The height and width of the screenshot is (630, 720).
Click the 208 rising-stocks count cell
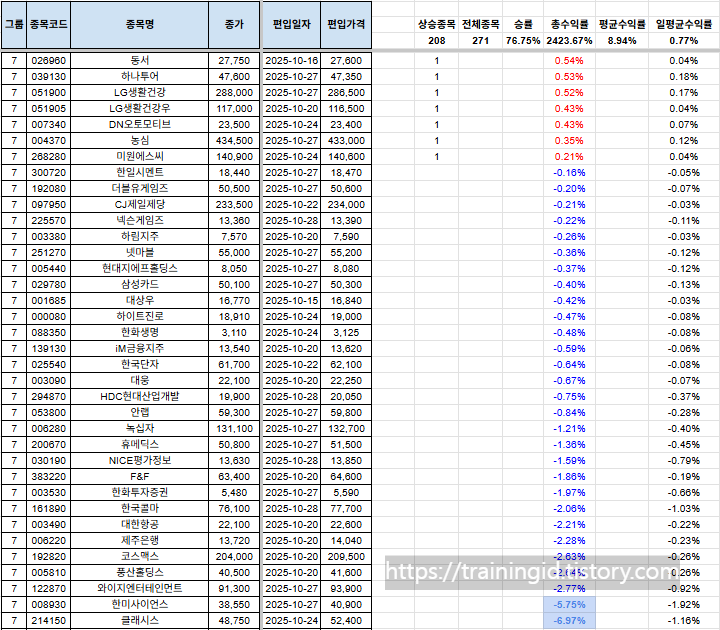coord(437,41)
